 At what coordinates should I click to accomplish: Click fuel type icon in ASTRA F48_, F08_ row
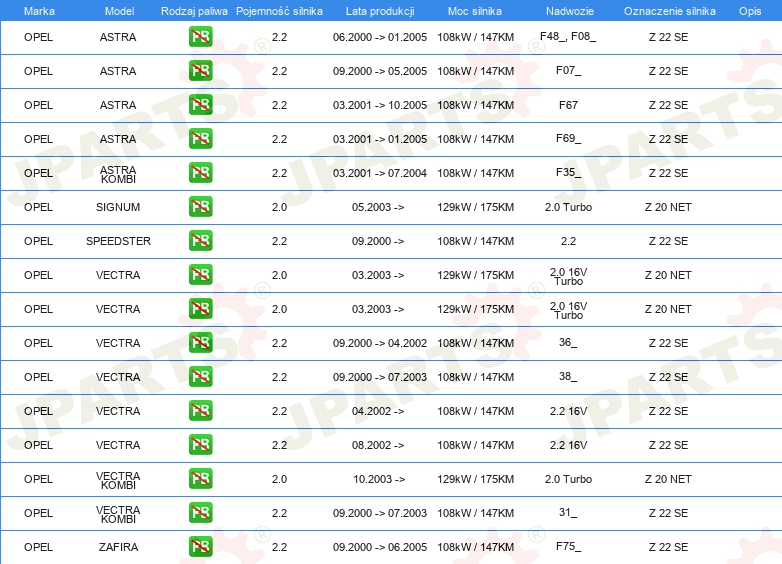point(200,37)
